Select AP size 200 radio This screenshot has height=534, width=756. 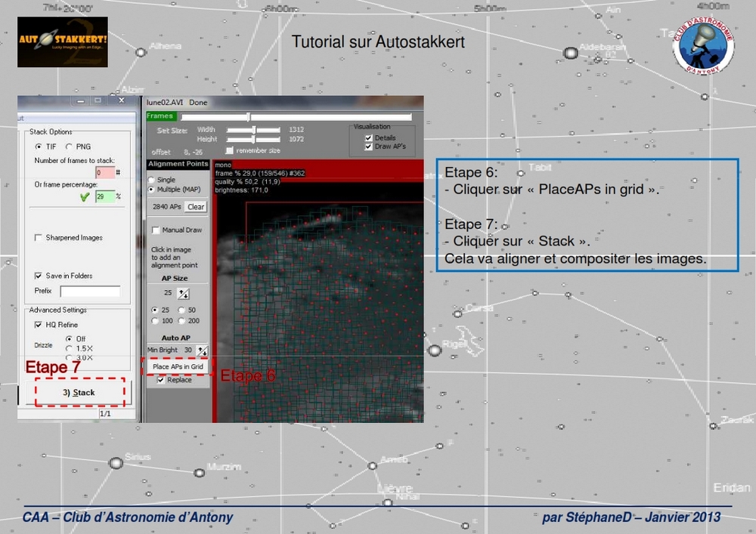click(181, 321)
